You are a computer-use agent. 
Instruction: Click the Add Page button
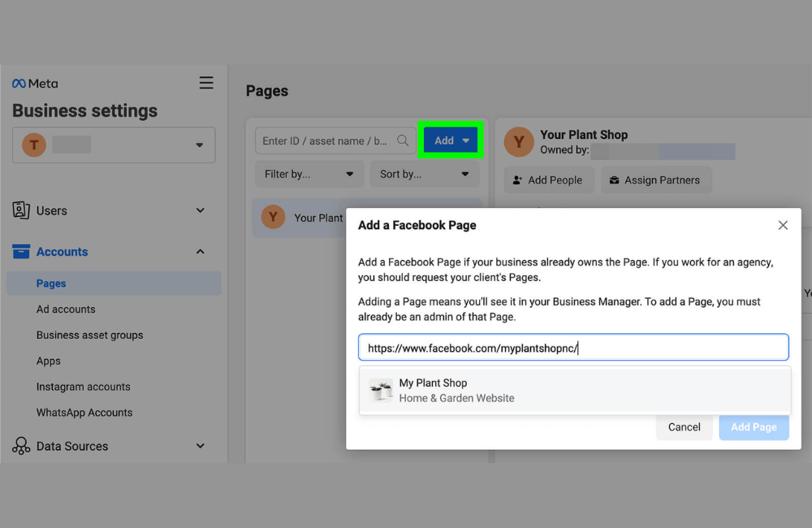click(x=754, y=426)
